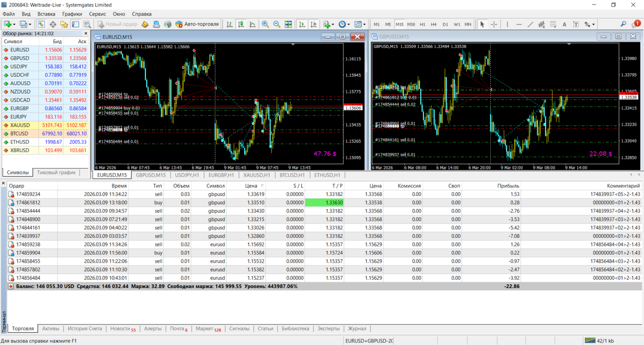Select the vertical line drawing tool

point(507,24)
